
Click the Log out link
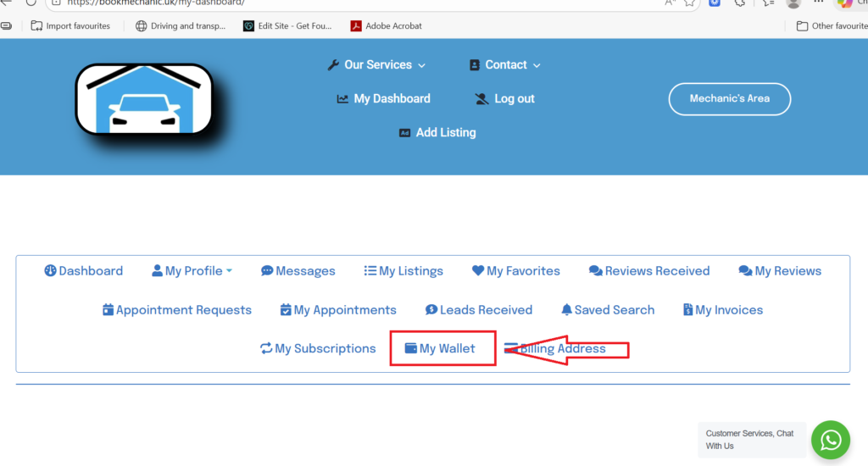coord(505,99)
